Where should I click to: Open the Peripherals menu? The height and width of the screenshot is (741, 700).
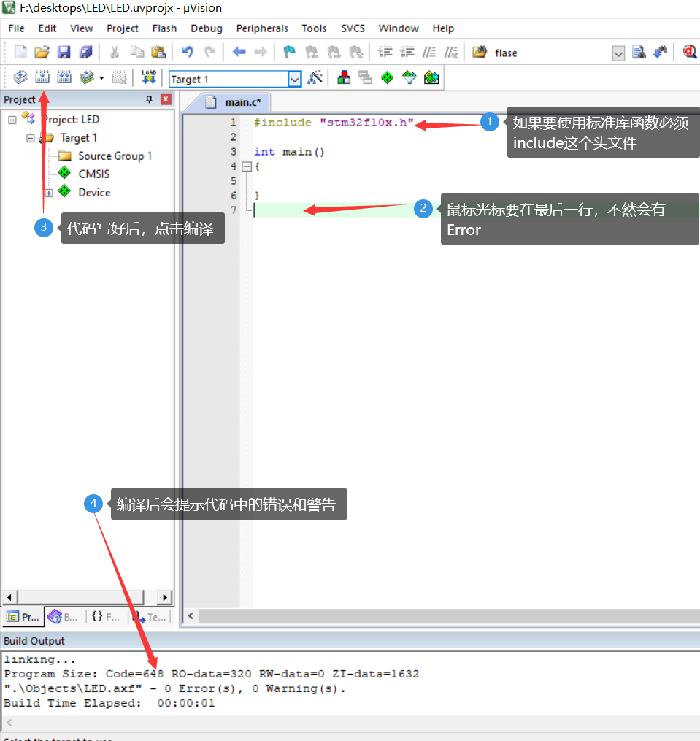262,28
